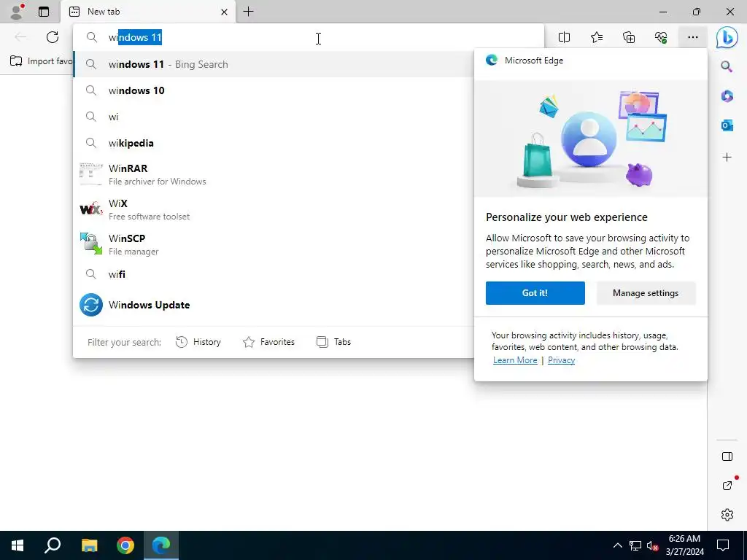Toggle split screen icon in toolbar
Screen dimensions: 747x560
tap(564, 37)
